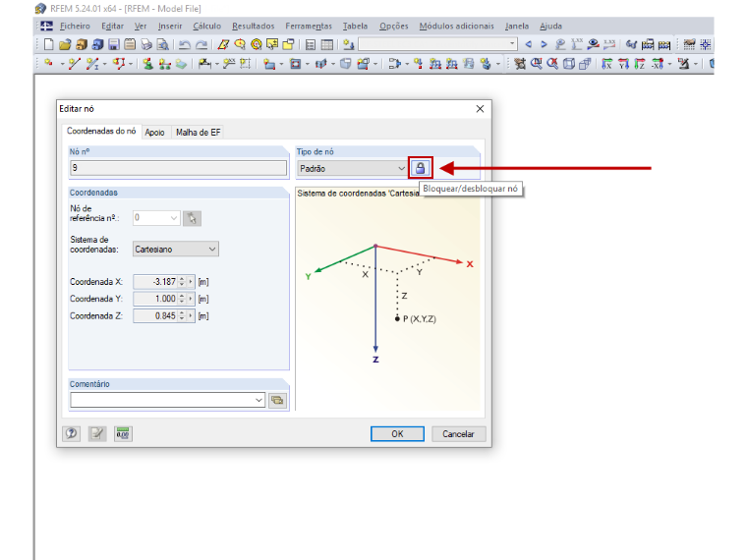Click Coordenada Z value field
The height and width of the screenshot is (560, 747).
click(x=155, y=315)
